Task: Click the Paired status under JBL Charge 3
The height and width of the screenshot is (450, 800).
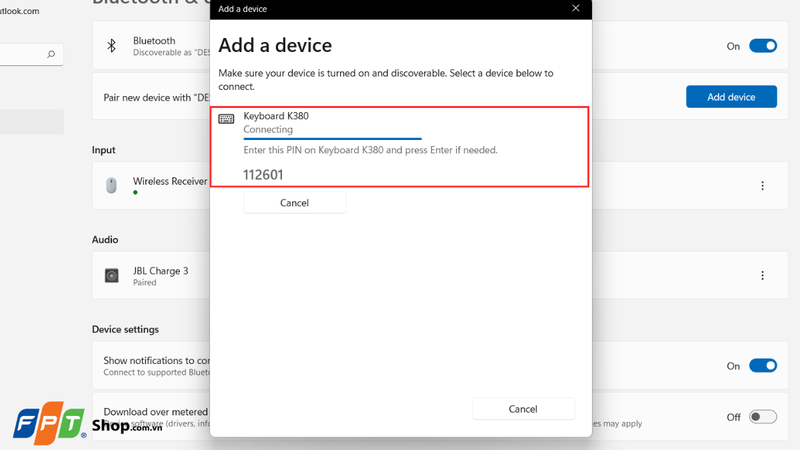Action: (x=144, y=283)
